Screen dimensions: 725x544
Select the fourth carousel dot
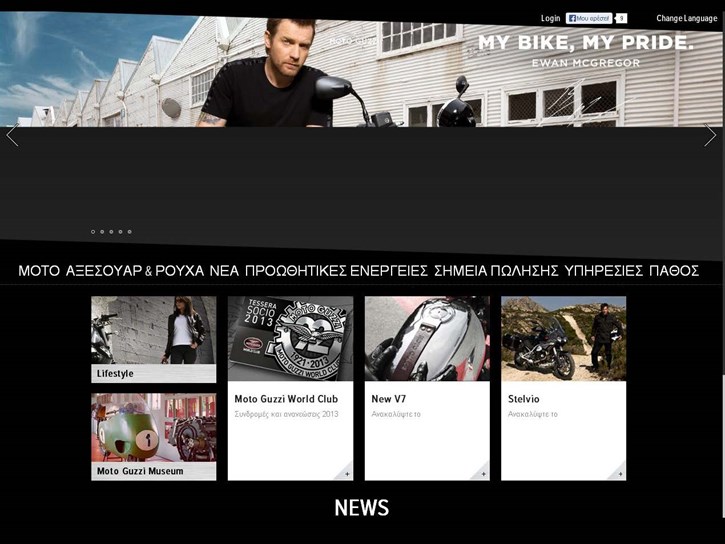click(x=120, y=232)
